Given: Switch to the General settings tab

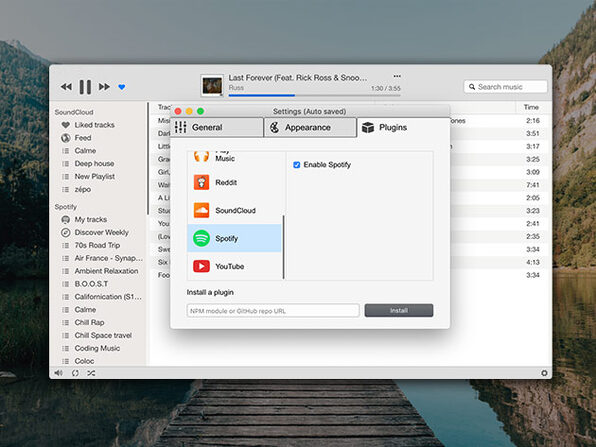Looking at the screenshot, I should click(x=217, y=127).
